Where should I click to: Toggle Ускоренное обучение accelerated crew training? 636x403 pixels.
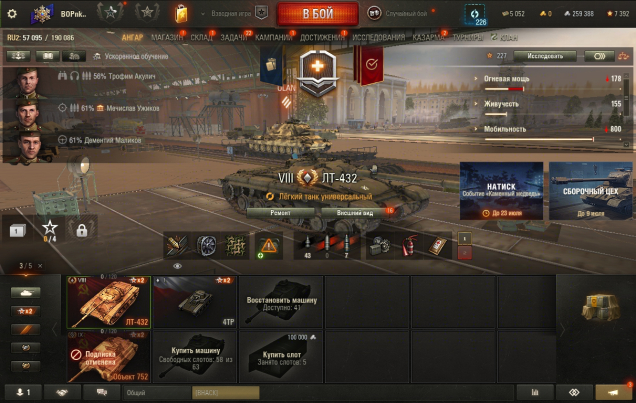pyautogui.click(x=131, y=56)
